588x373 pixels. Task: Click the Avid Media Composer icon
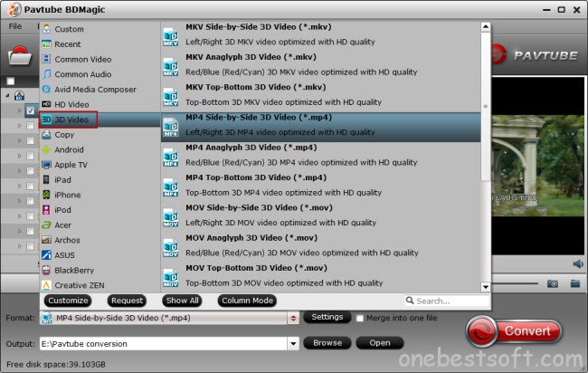coord(46,89)
